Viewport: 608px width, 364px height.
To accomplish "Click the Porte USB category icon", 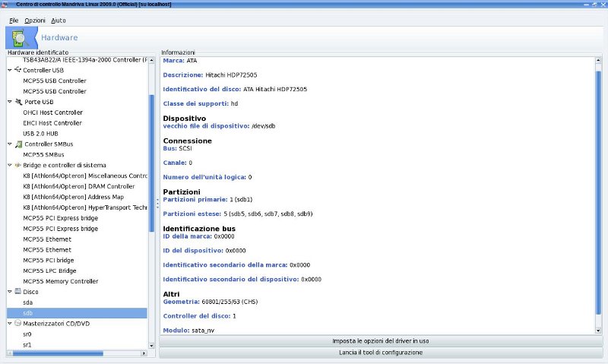I will (x=17, y=102).
